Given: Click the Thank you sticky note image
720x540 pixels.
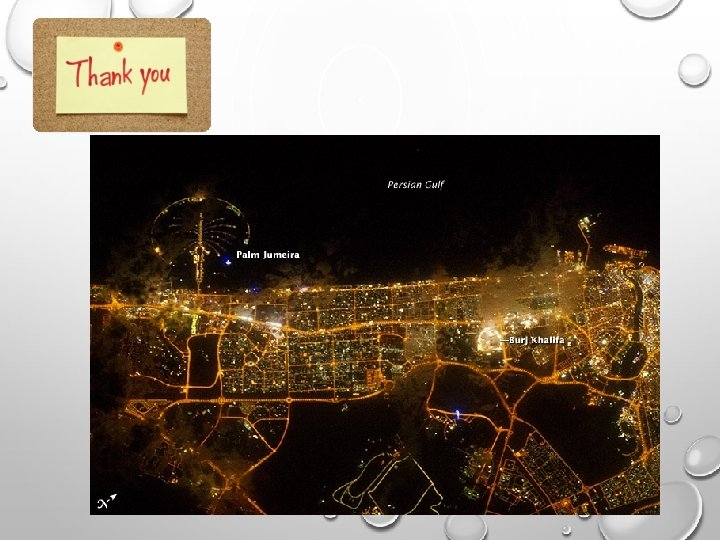Looking at the screenshot, I should point(122,75).
